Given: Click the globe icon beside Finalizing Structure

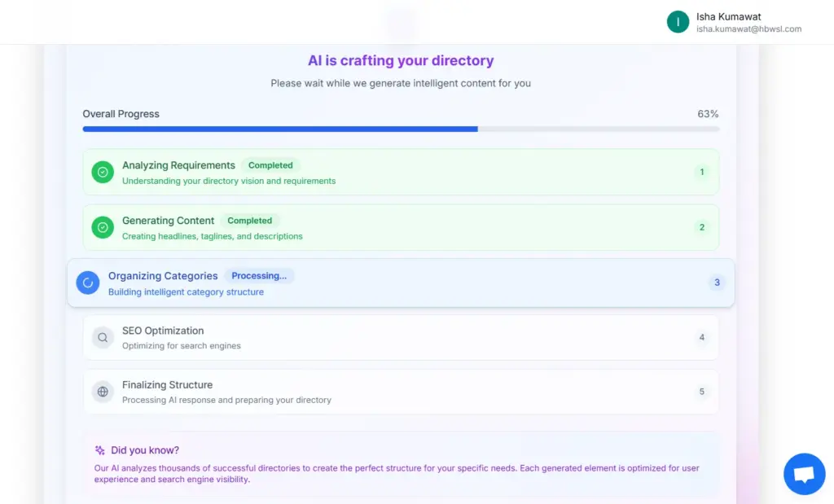Looking at the screenshot, I should point(102,392).
